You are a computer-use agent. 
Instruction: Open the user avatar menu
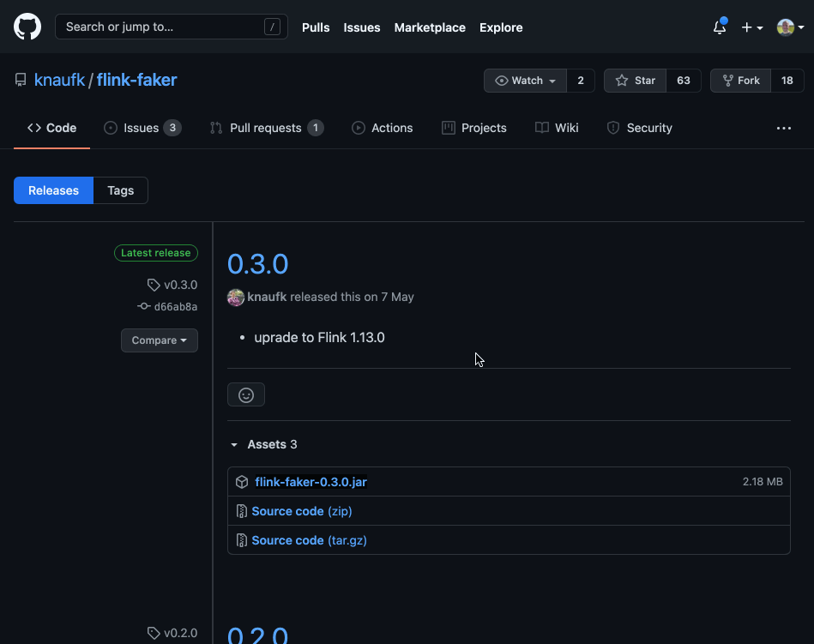point(790,27)
